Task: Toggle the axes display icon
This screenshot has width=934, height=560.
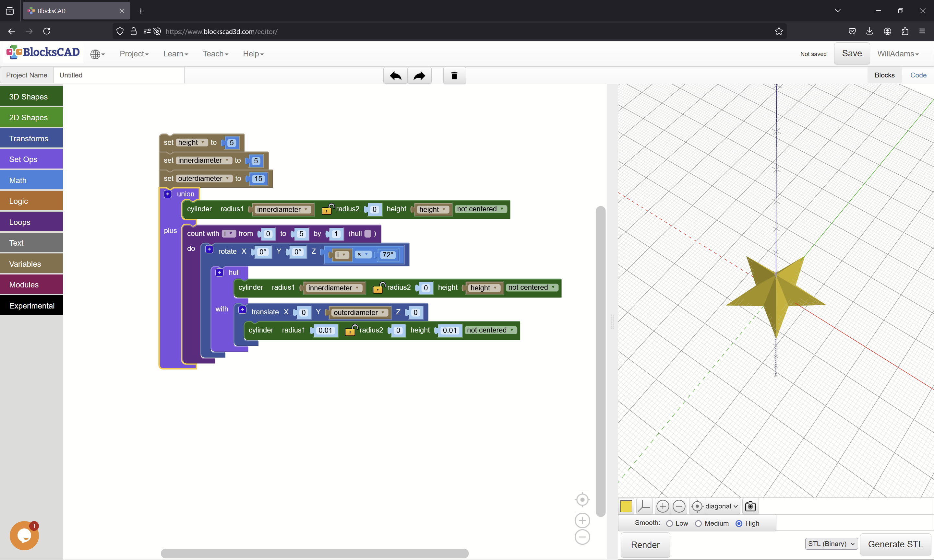Action: (644, 507)
